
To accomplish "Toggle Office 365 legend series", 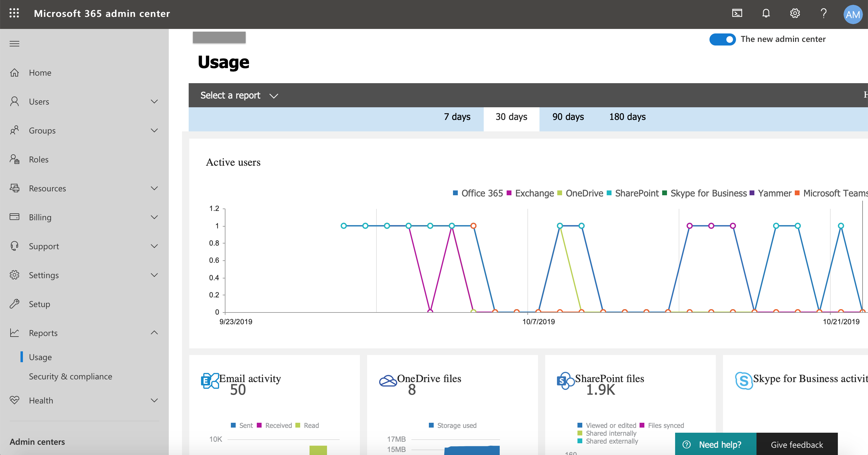I will click(478, 193).
